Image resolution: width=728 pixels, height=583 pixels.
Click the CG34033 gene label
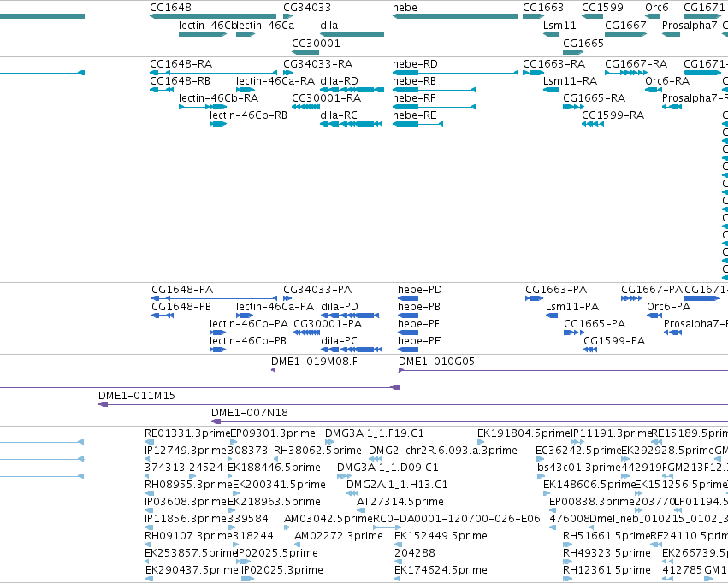(307, 8)
